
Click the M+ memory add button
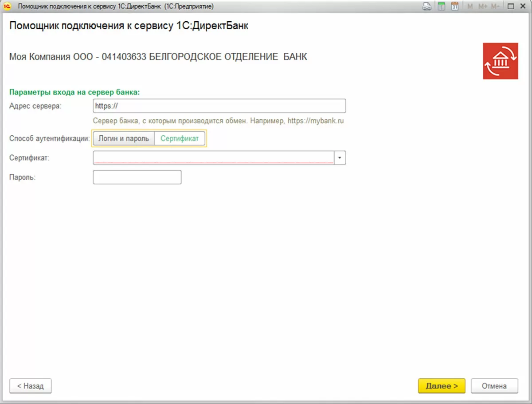pos(483,7)
